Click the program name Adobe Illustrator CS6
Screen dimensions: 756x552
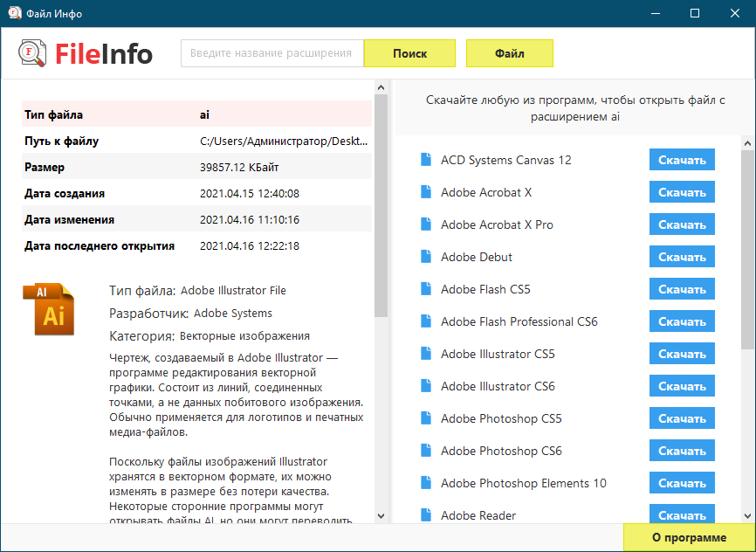click(498, 386)
